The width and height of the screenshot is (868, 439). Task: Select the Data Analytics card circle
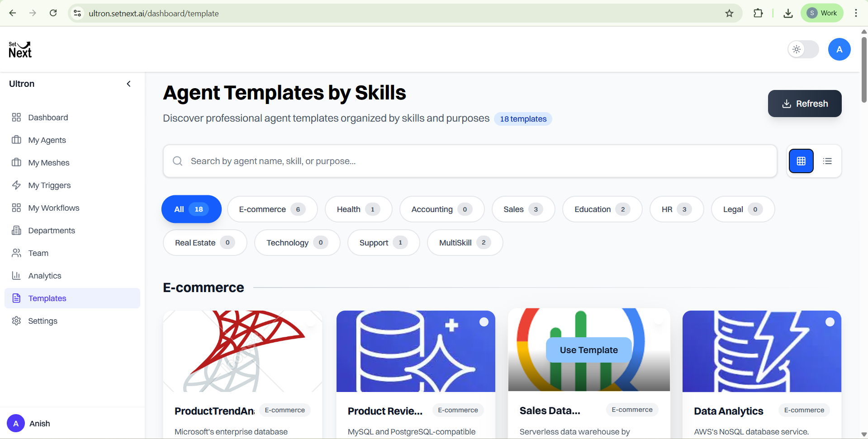pos(830,322)
